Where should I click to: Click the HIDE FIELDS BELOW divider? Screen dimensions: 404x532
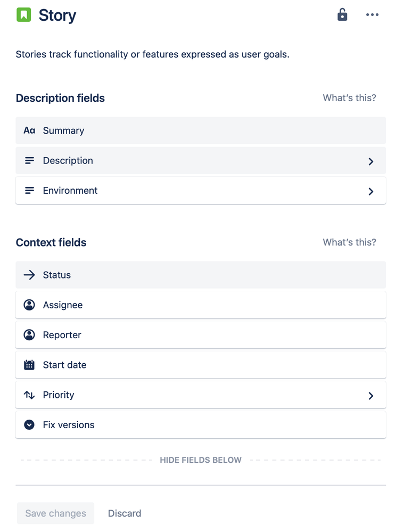(x=201, y=460)
